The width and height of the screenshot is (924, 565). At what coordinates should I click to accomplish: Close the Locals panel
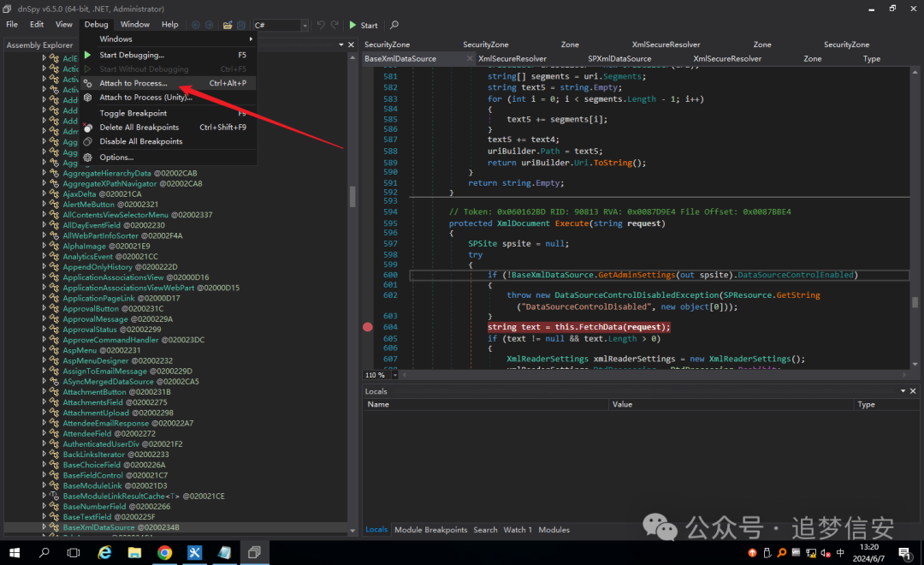tap(913, 391)
